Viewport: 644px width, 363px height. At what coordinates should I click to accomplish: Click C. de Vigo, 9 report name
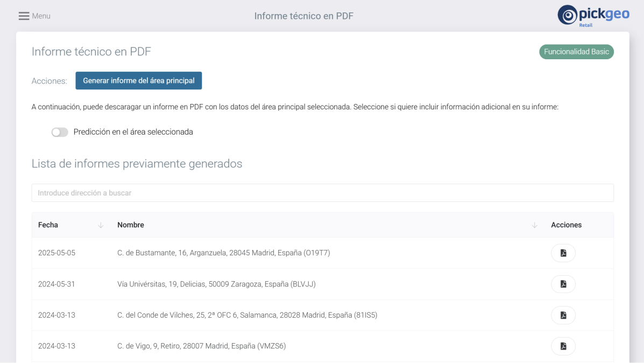pos(201,346)
